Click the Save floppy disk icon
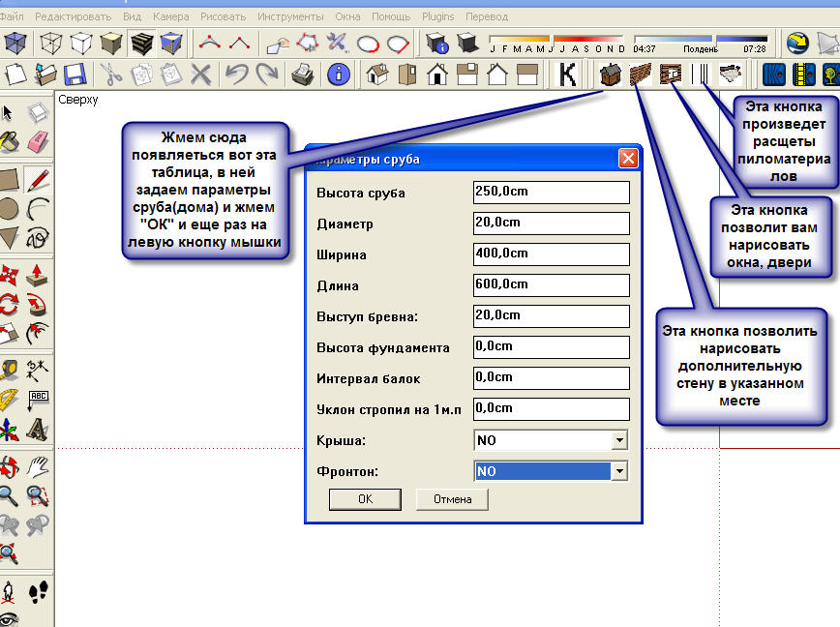 [75, 74]
